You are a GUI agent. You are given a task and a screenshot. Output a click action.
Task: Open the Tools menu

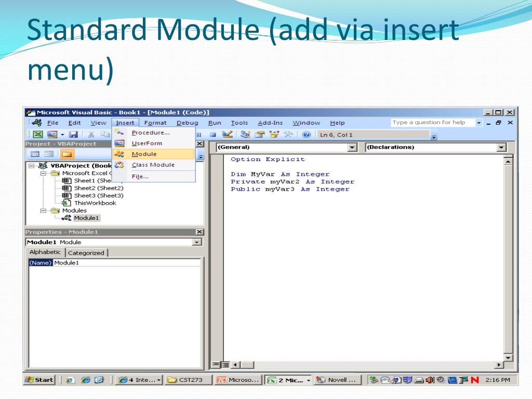tap(239, 123)
